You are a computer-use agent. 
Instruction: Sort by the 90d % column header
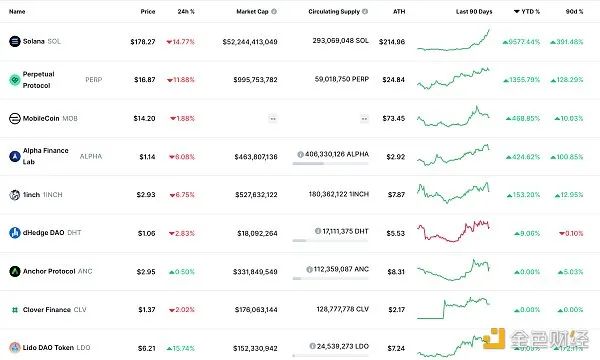(x=574, y=11)
